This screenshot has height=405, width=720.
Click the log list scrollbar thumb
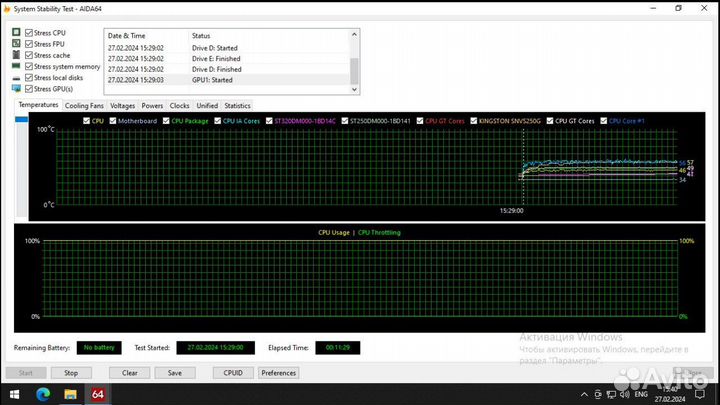click(x=354, y=71)
